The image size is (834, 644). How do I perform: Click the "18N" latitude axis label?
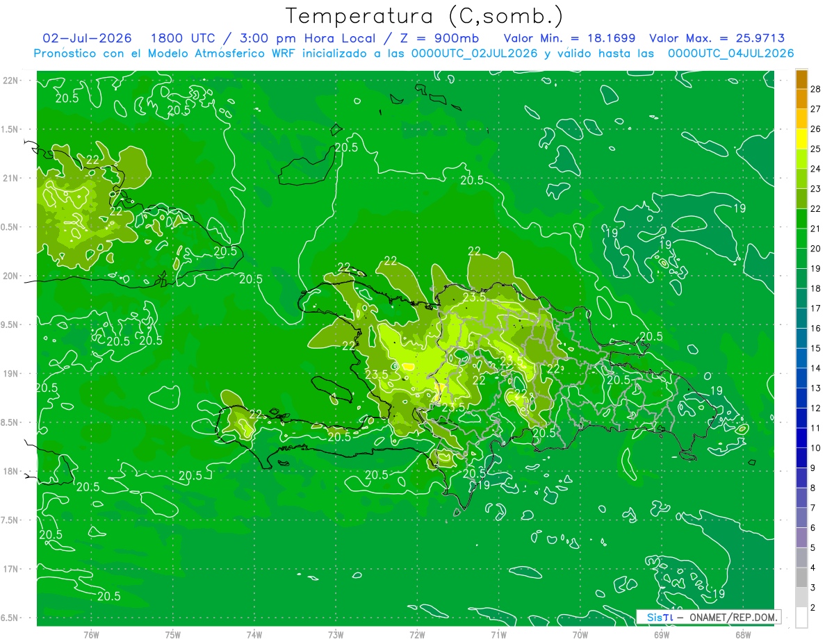pos(10,471)
